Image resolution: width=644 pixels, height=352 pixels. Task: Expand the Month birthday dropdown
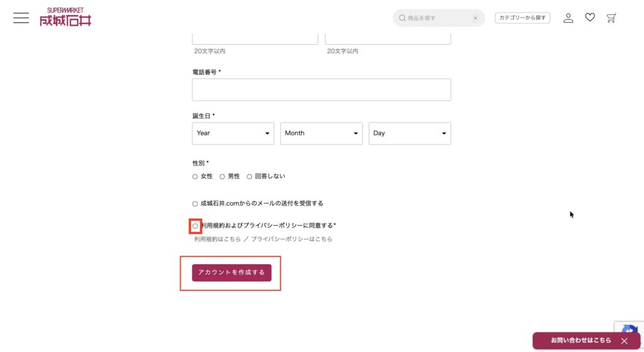coord(321,133)
